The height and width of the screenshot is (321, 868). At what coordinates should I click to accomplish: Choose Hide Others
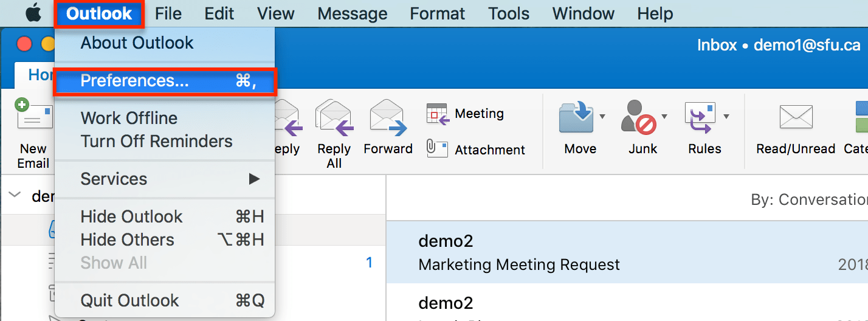coord(164,240)
